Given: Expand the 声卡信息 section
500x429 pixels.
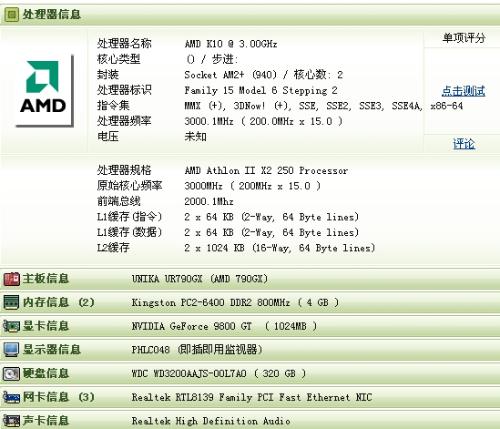Looking at the screenshot, I should pos(250,421).
